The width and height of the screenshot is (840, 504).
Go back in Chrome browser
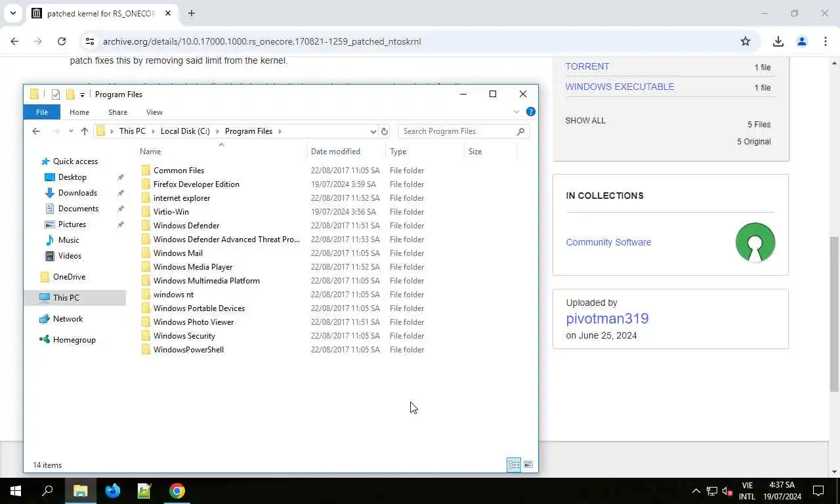click(x=14, y=41)
